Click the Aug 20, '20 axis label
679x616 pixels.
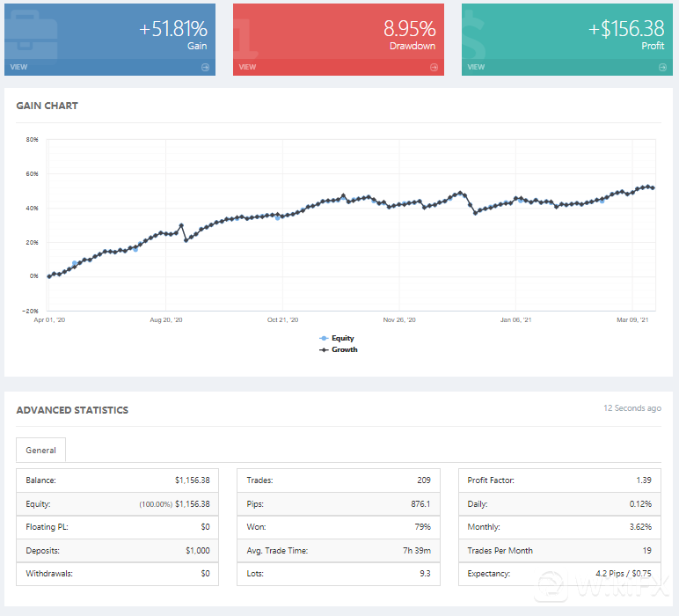coord(166,320)
